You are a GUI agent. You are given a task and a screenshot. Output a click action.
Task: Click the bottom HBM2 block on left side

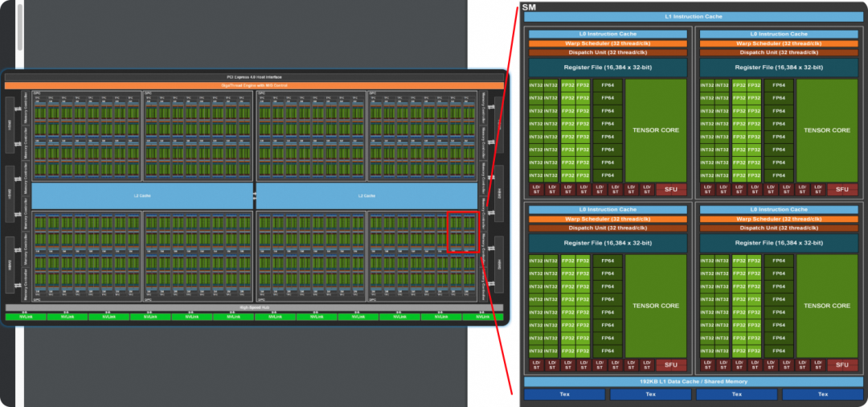pyautogui.click(x=10, y=265)
